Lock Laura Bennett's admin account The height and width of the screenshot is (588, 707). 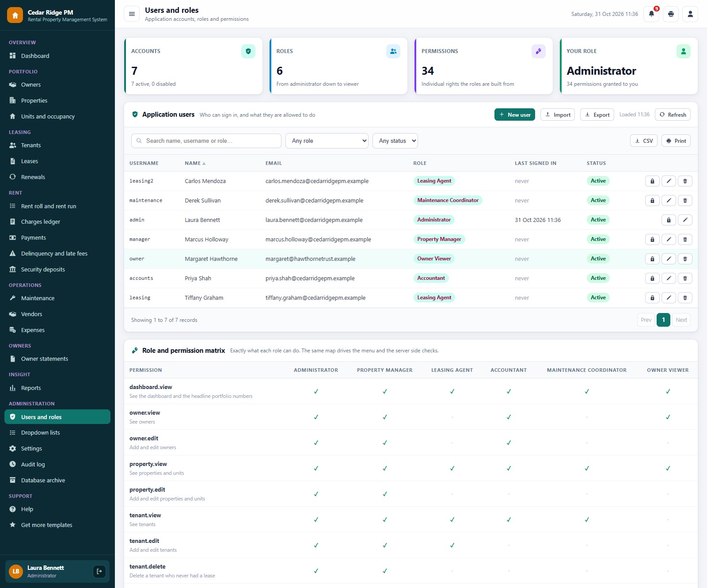pyautogui.click(x=669, y=220)
